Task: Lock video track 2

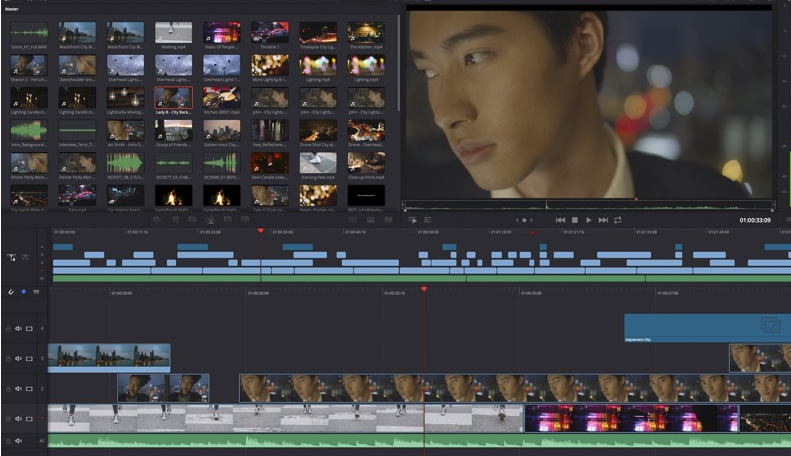Action: 8,389
